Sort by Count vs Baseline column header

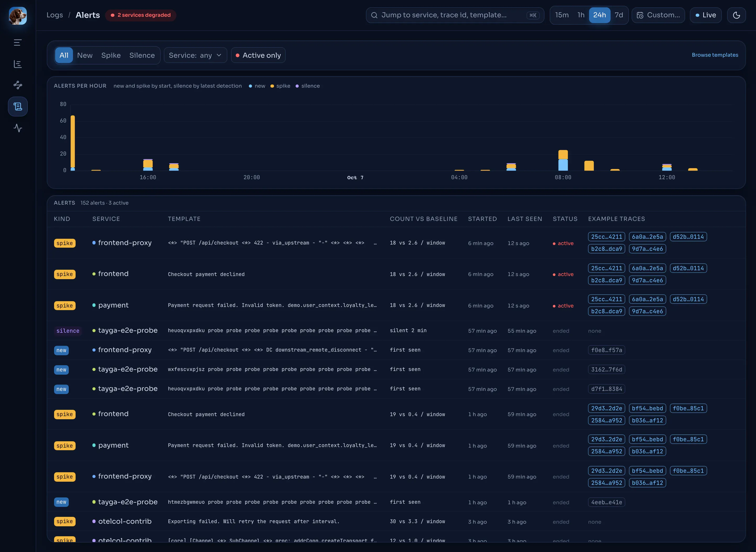[x=424, y=219]
